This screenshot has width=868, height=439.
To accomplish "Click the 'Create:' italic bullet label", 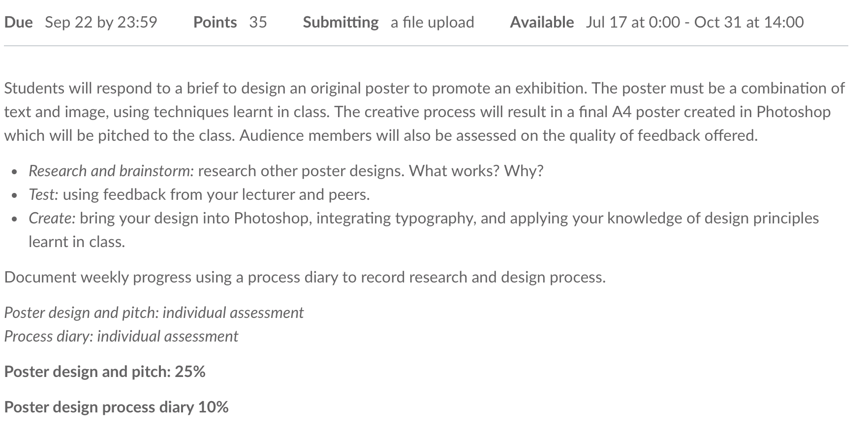I will (x=52, y=218).
